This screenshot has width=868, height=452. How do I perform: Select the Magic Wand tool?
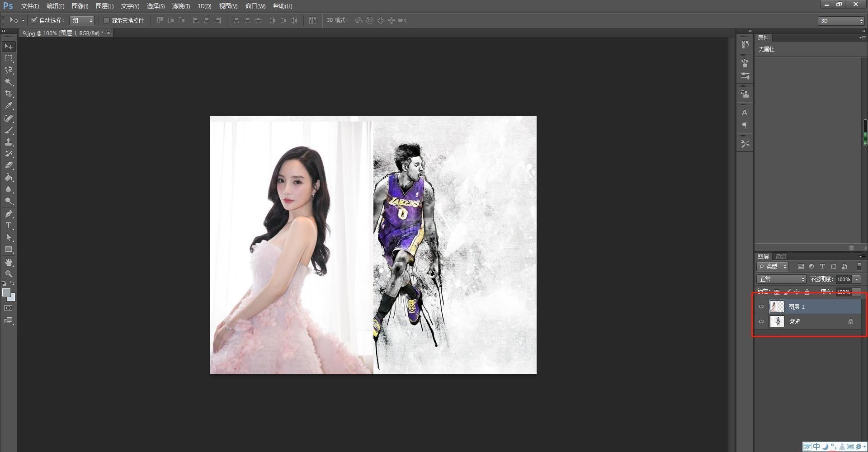coord(9,82)
